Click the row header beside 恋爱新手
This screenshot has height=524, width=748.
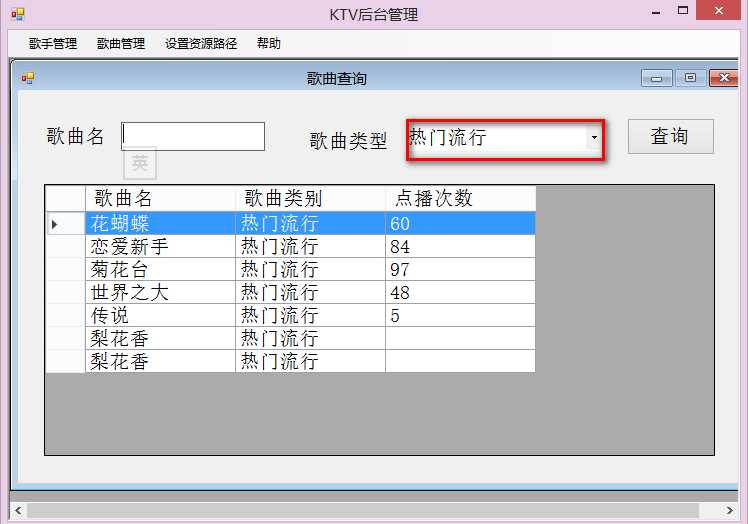click(x=65, y=246)
